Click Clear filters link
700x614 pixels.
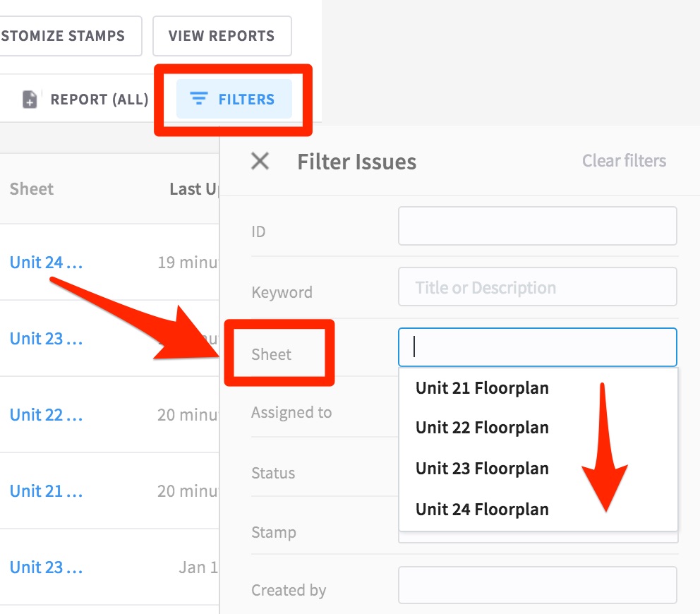[624, 161]
